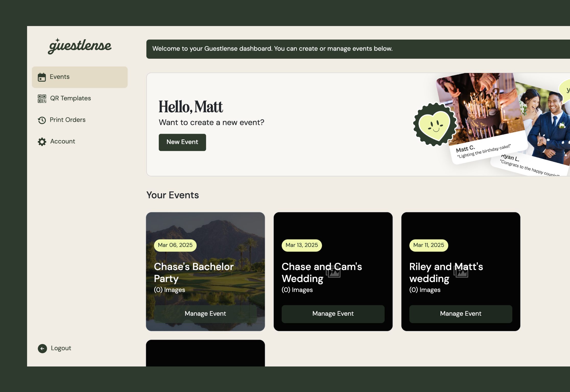Click the Logout arrow icon
570x392 pixels.
pyautogui.click(x=42, y=349)
